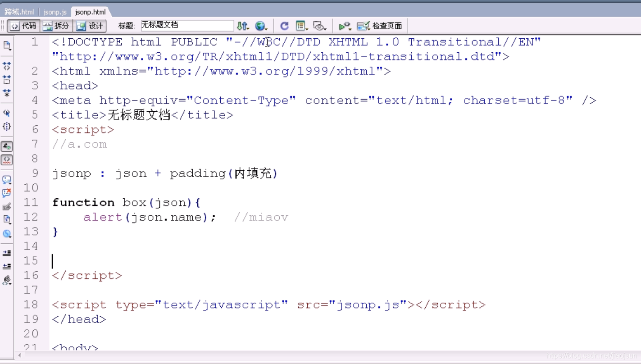Click the closing brace on line 13
This screenshot has width=641, height=364.
(55, 232)
